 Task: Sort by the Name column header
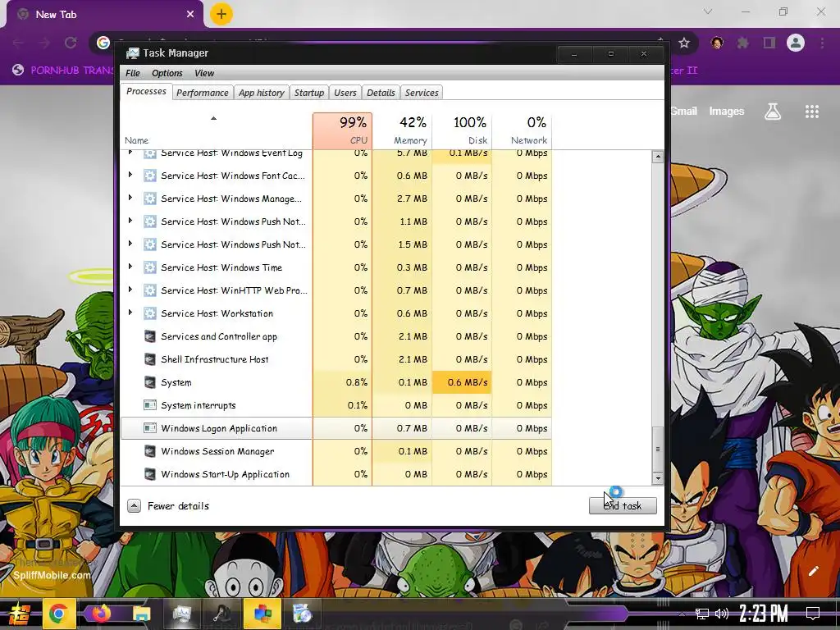[x=216, y=130]
